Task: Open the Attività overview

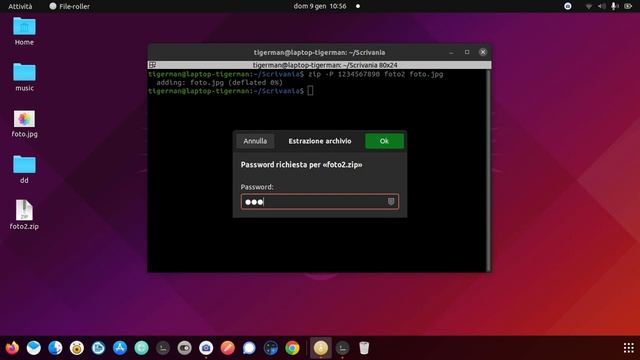Action: pyautogui.click(x=20, y=6)
